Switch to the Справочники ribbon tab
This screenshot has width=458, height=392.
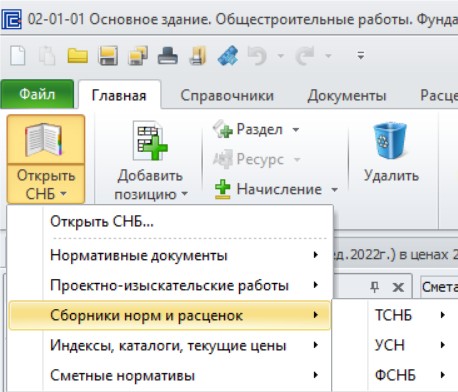pos(227,95)
